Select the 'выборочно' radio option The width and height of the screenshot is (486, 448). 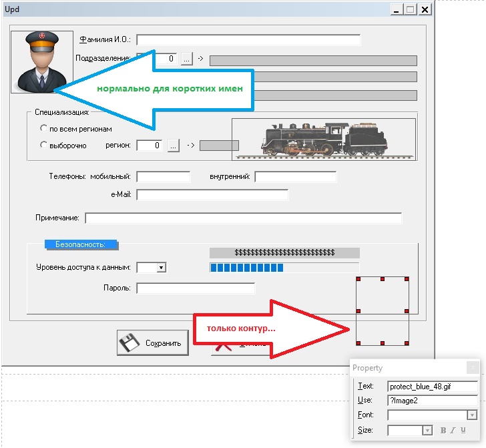coord(43,145)
